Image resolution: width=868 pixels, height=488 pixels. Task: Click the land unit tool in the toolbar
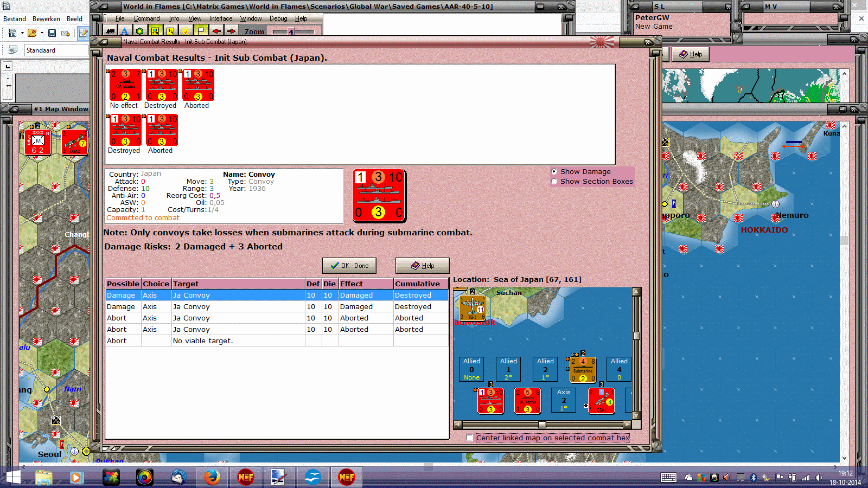pyautogui.click(x=110, y=31)
